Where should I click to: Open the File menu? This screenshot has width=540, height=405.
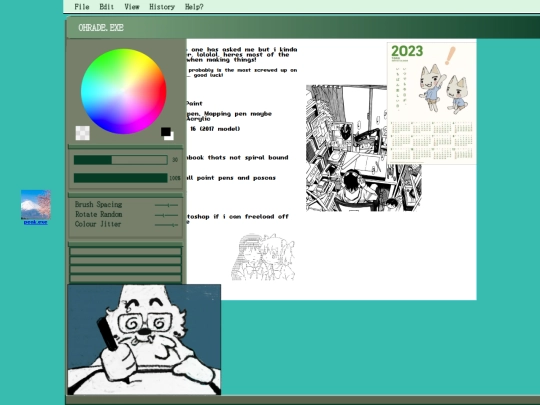(x=82, y=7)
